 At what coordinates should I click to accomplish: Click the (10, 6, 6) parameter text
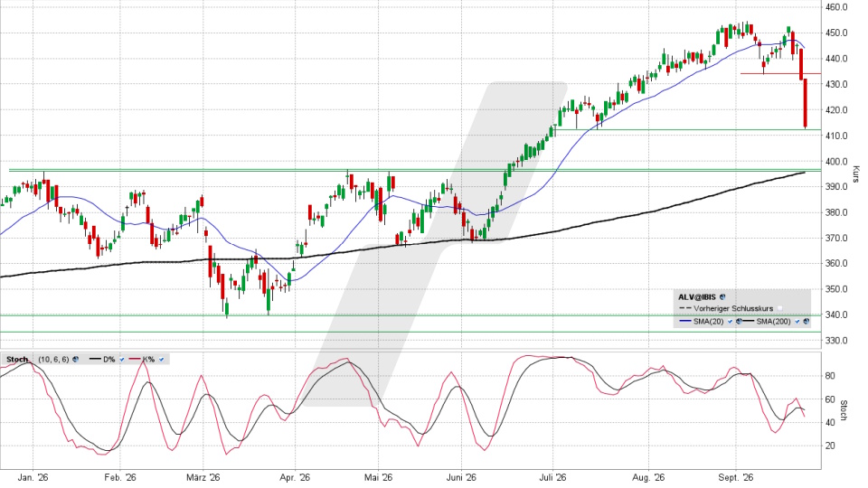tap(53, 360)
